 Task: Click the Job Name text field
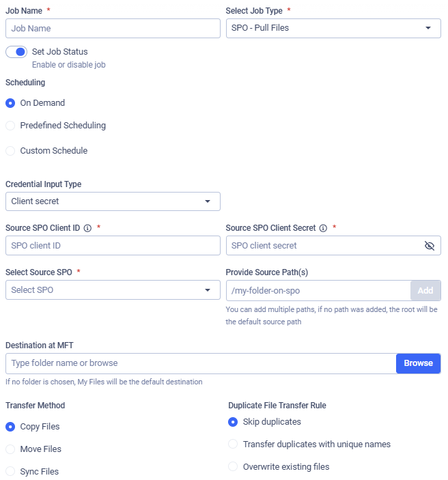coord(113,29)
